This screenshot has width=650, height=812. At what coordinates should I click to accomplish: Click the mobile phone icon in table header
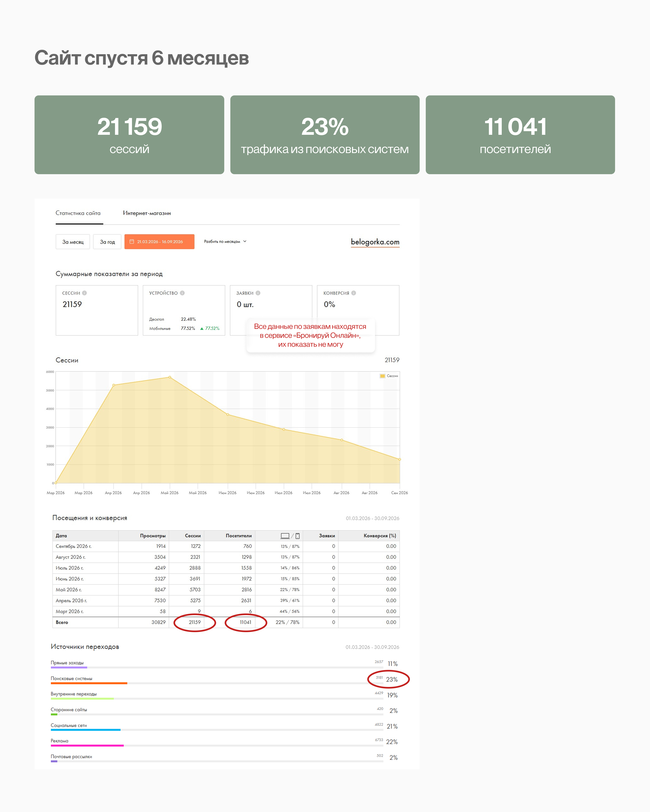pyautogui.click(x=298, y=536)
